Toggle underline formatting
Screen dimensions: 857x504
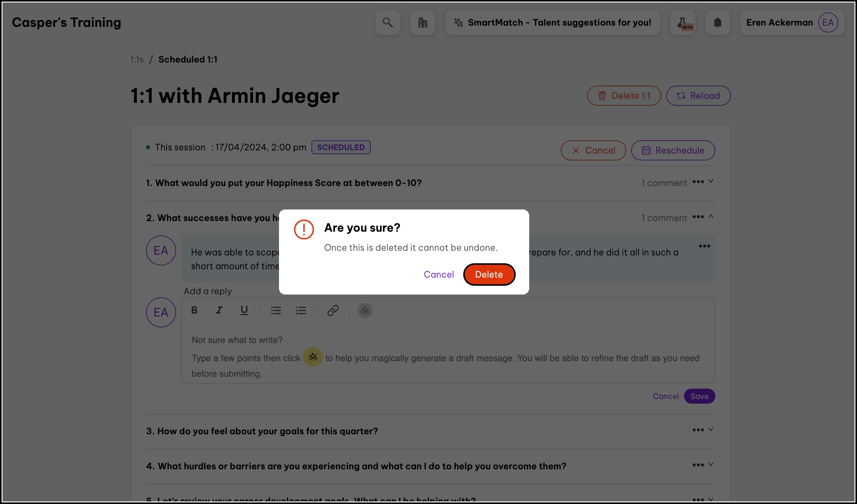tap(244, 310)
